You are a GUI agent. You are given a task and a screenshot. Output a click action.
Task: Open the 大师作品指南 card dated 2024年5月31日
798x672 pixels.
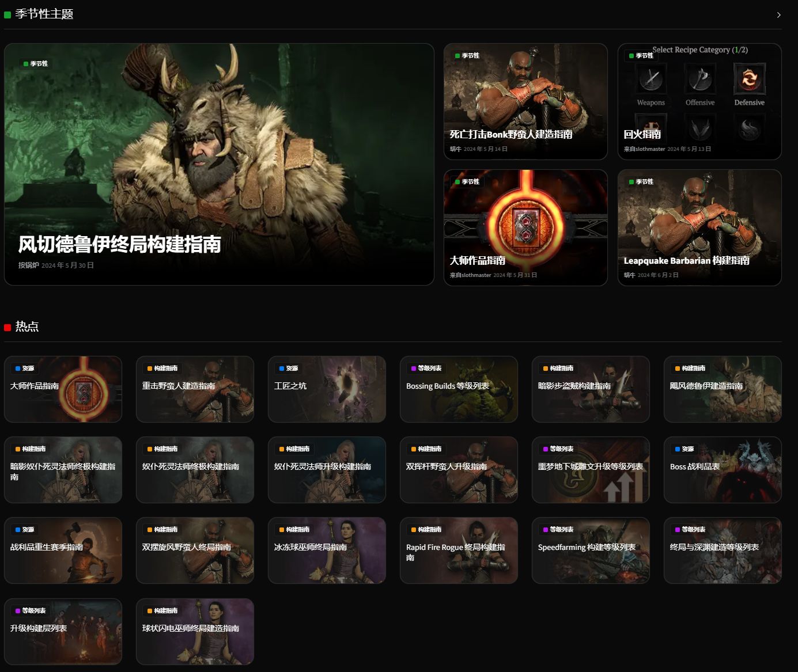pos(525,227)
